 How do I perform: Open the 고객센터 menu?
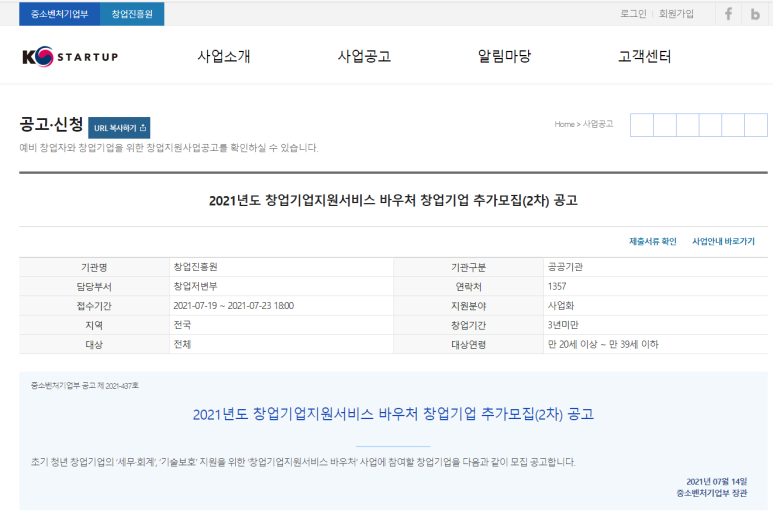[x=644, y=56]
